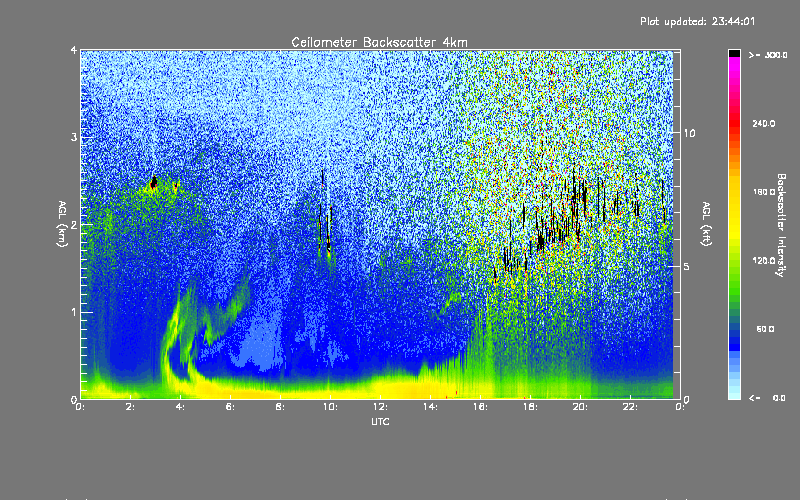
Task: Click the '1' km label on left axis
Action: [x=74, y=312]
